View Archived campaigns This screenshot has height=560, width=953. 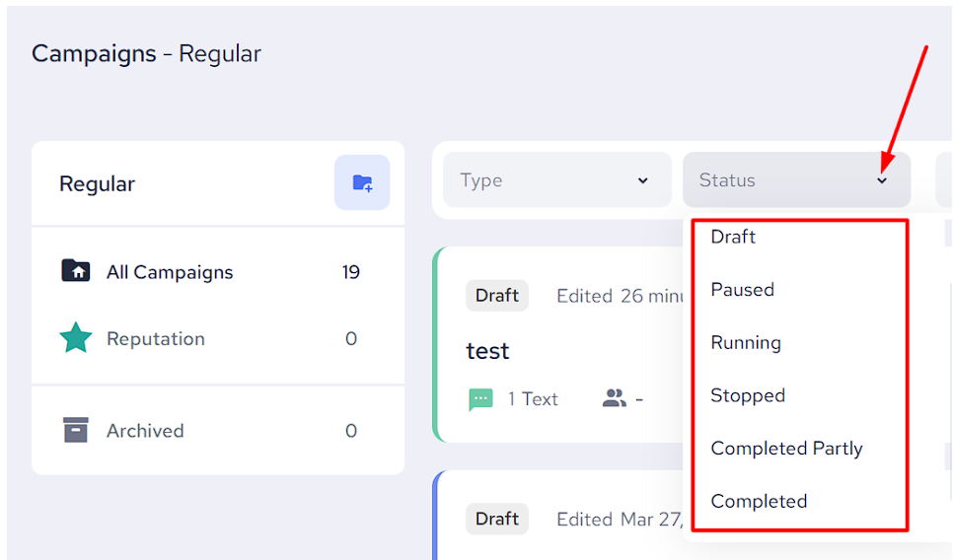point(145,431)
